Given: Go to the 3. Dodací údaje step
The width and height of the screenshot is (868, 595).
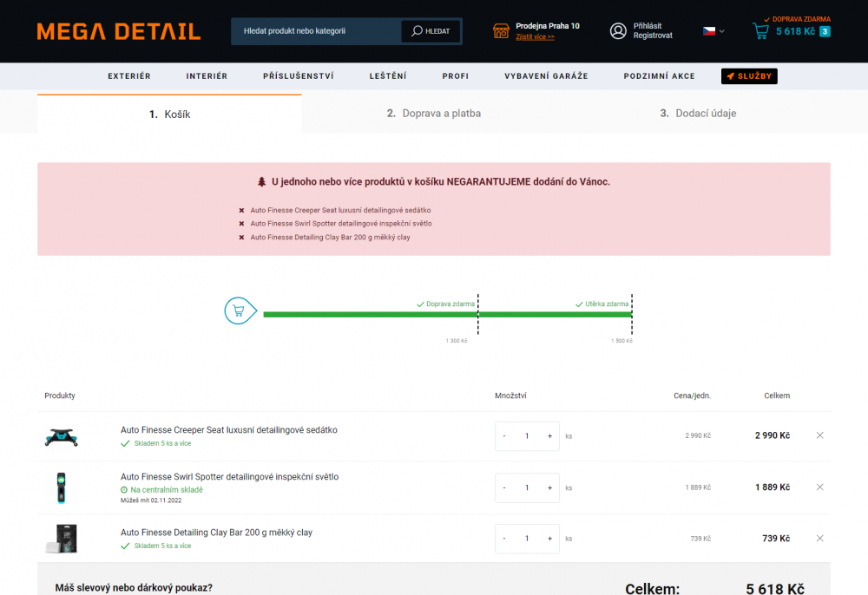Looking at the screenshot, I should point(698,114).
